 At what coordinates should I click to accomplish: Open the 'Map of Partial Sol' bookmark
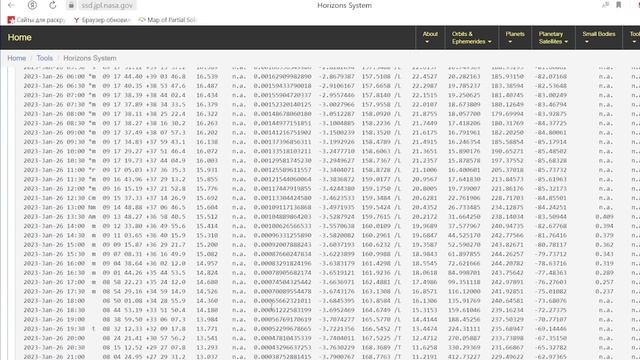coord(167,20)
